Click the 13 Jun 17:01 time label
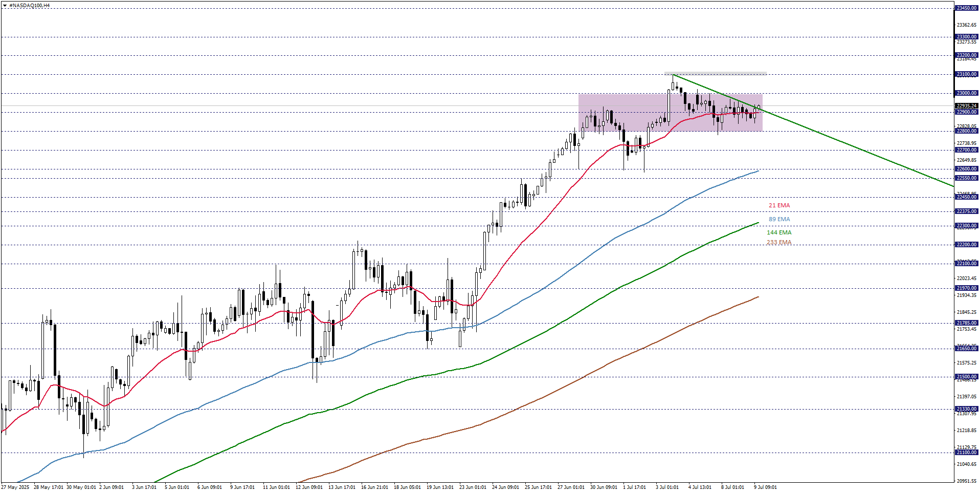This screenshot has height=493, width=980. point(342,487)
